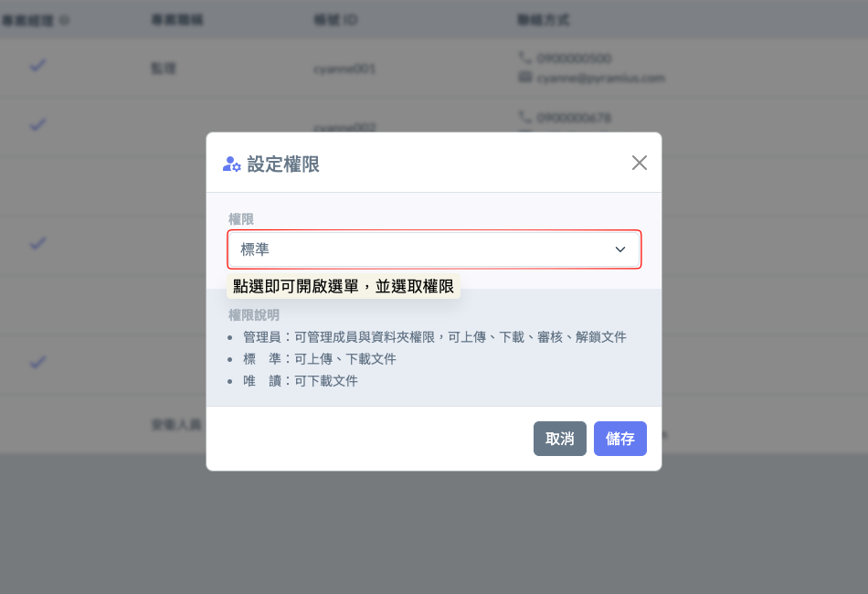Click the 聯絡方式 column header
Image resolution: width=868 pixels, height=594 pixels.
pos(543,19)
